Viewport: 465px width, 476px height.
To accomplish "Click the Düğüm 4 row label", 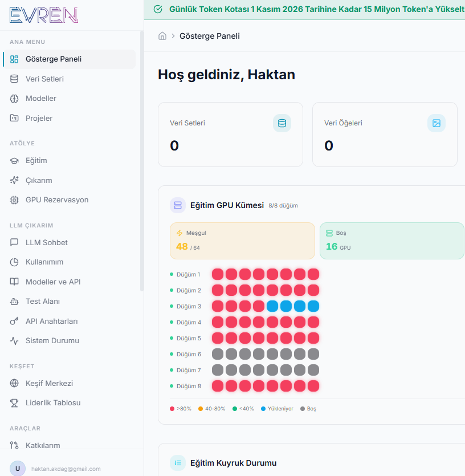I will click(x=189, y=322).
